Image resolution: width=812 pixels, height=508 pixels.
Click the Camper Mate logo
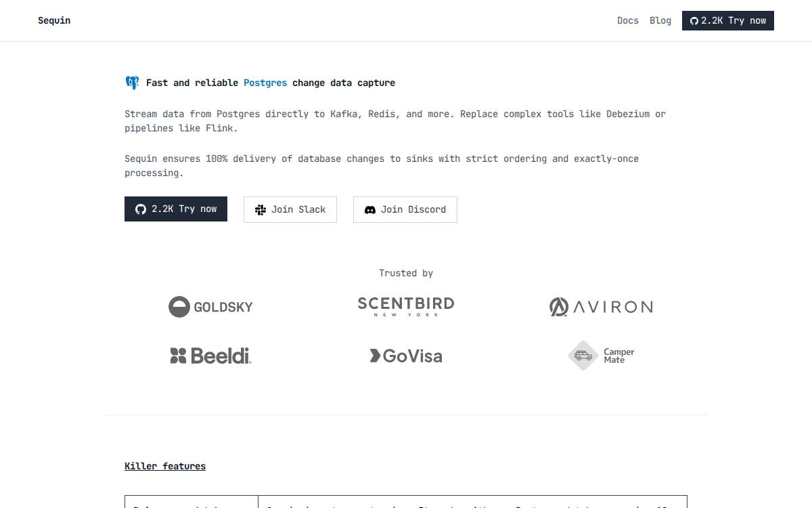602,356
